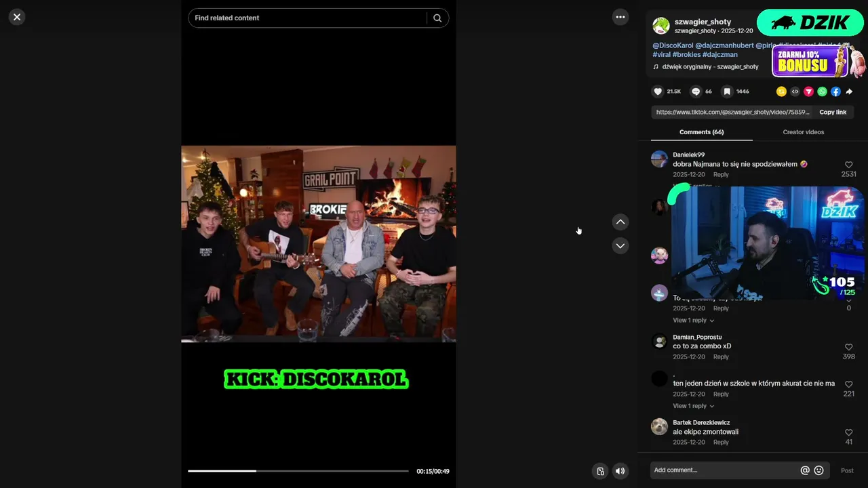Reply to Bartek Derezkiewicz's comment
Viewport: 868px width, 488px height.
[x=721, y=442]
